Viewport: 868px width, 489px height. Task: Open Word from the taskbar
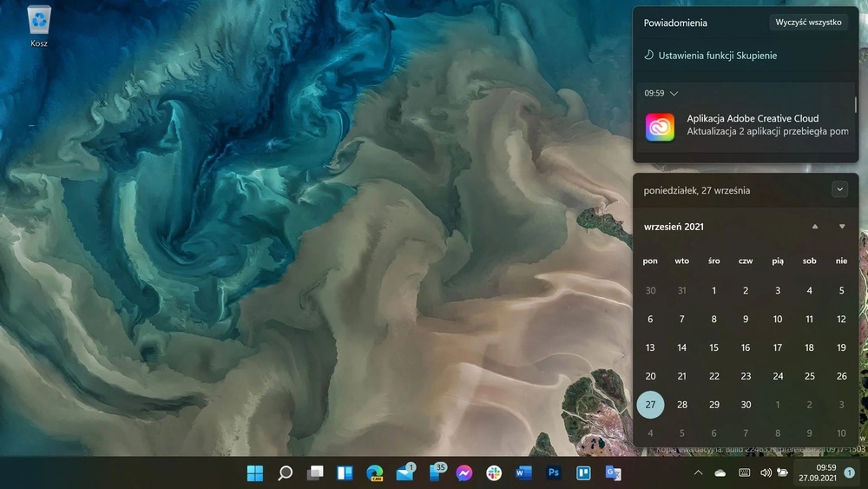[x=523, y=473]
